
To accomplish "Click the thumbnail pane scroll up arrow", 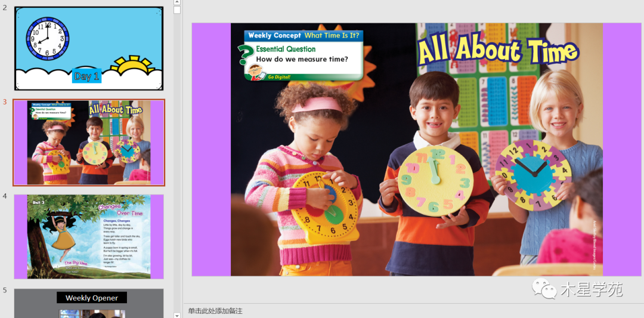I will coord(177,2).
